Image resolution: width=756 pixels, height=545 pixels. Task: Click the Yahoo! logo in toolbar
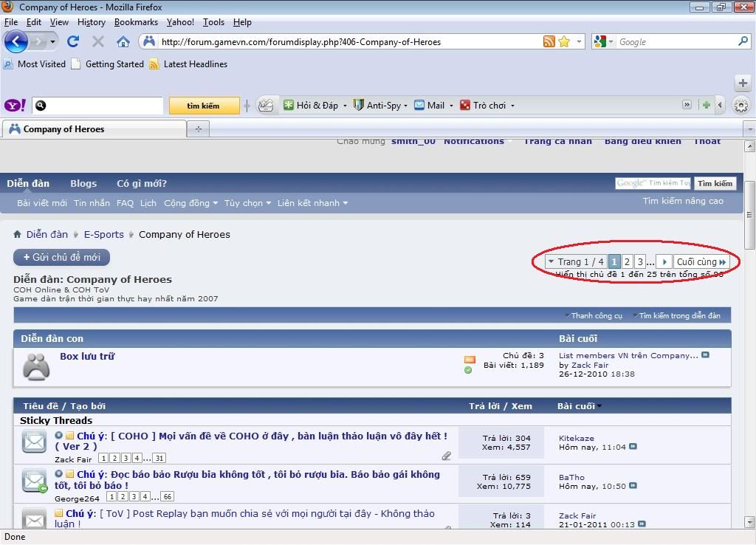(15, 105)
